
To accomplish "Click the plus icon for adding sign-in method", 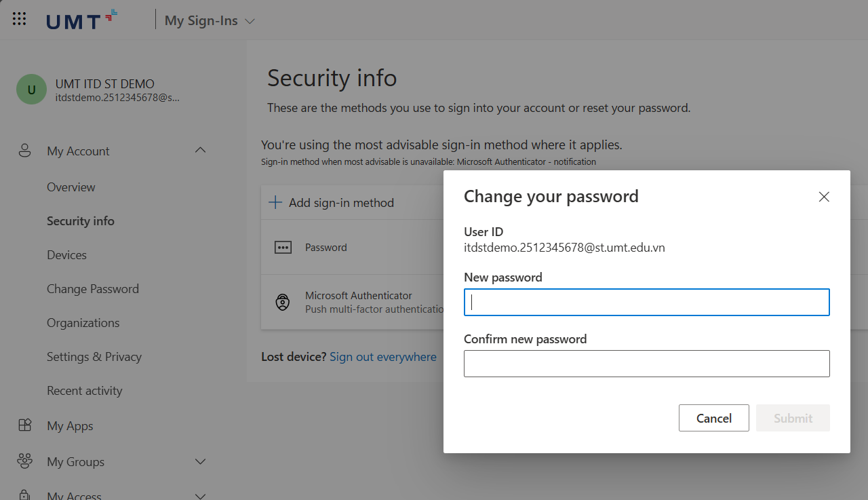I will pyautogui.click(x=275, y=202).
